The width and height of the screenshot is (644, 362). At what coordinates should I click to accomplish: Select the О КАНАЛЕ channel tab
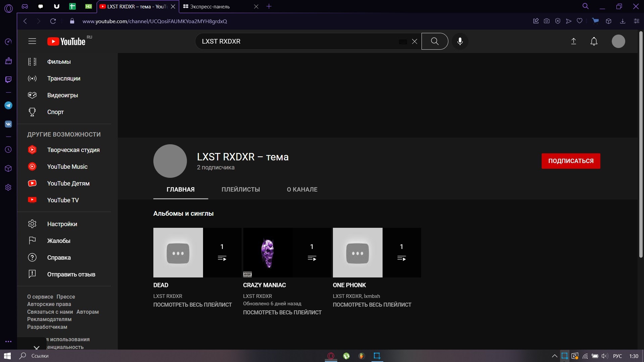point(302,190)
